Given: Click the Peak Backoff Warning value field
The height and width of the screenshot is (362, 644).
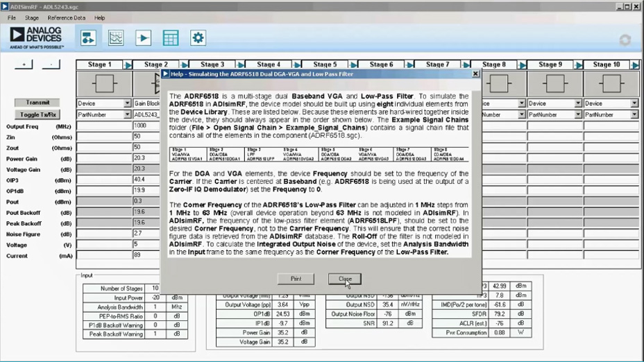Looking at the screenshot, I should tap(155, 334).
